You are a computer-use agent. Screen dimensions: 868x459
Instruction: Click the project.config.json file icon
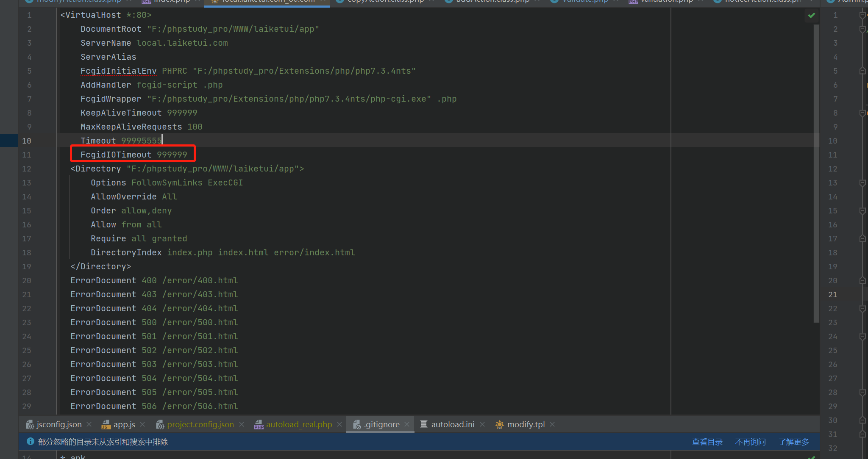point(160,424)
